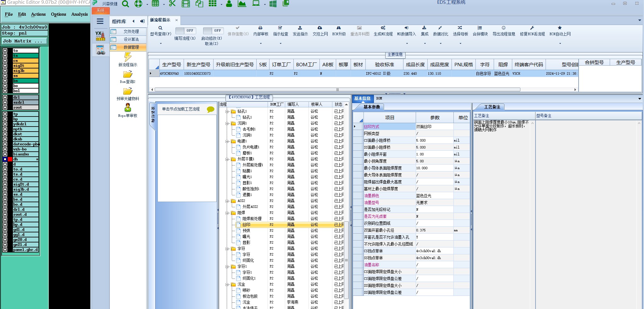Click the pin icon beside 组件库
The image size is (644, 309).
point(142,21)
